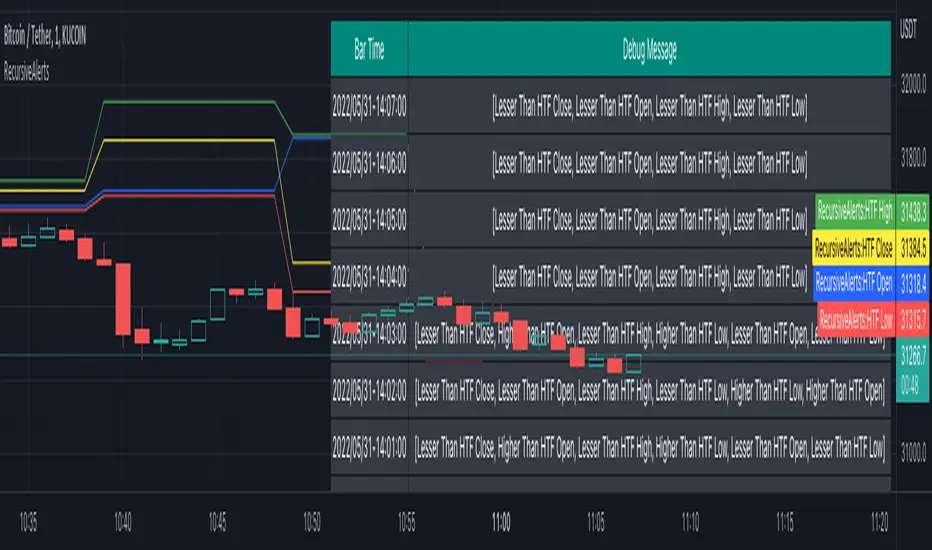The image size is (932, 550).
Task: Click the 14:02:00 debug message cell
Action: coord(649,391)
